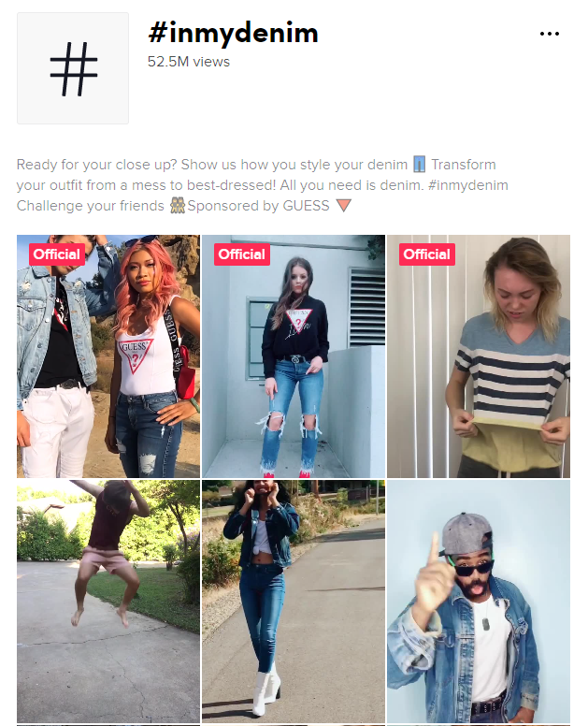
Task: Open video of person jumping on driveway
Action: [x=108, y=601]
